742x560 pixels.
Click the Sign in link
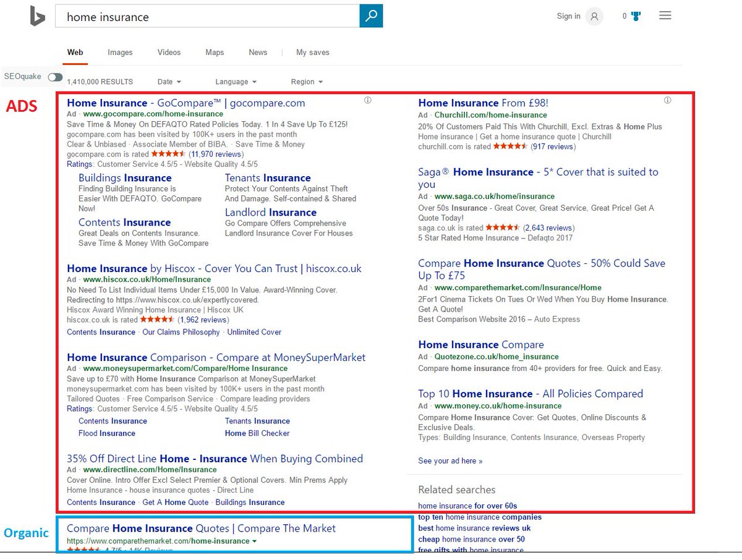point(568,16)
